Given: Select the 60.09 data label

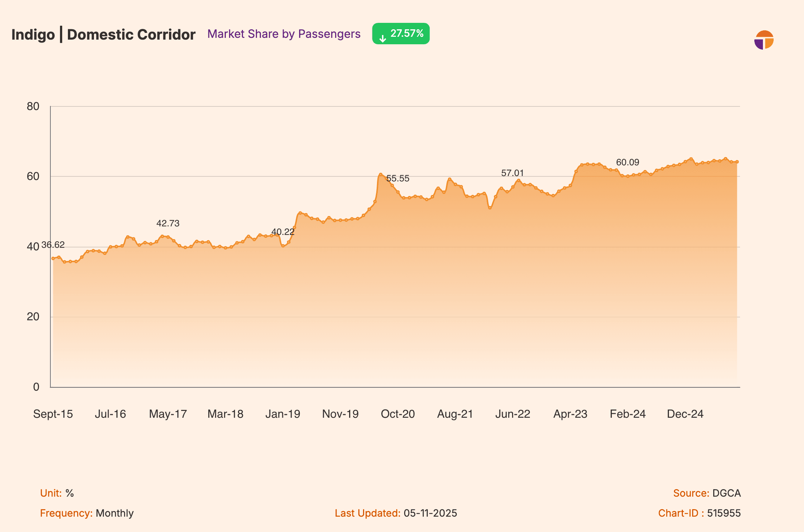Looking at the screenshot, I should click(627, 162).
